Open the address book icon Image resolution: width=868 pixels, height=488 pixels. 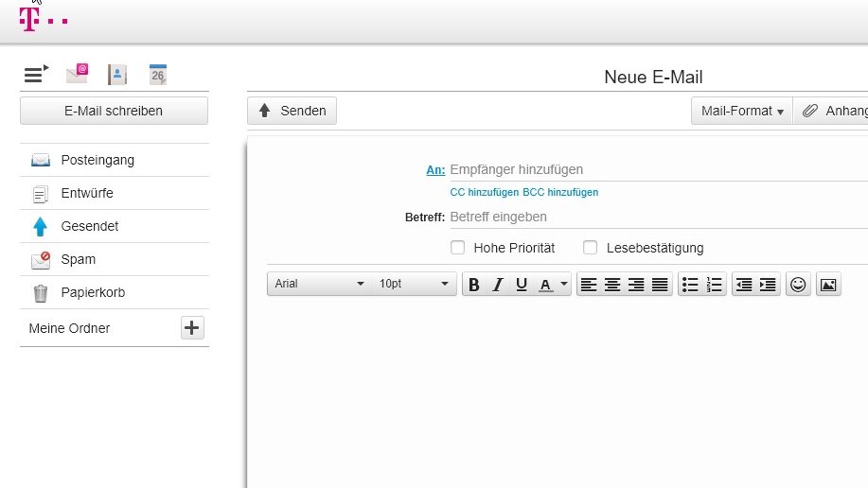116,75
